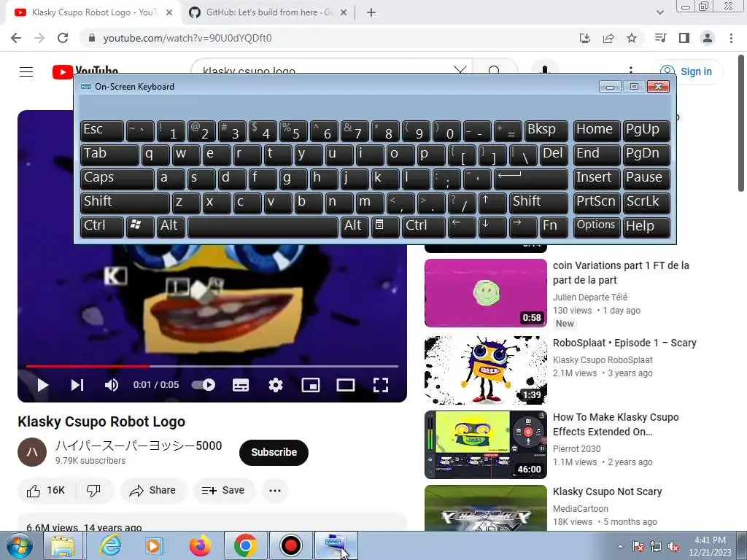Close the GitHub tab
Image resolution: width=747 pixels, height=560 pixels.
pos(343,12)
